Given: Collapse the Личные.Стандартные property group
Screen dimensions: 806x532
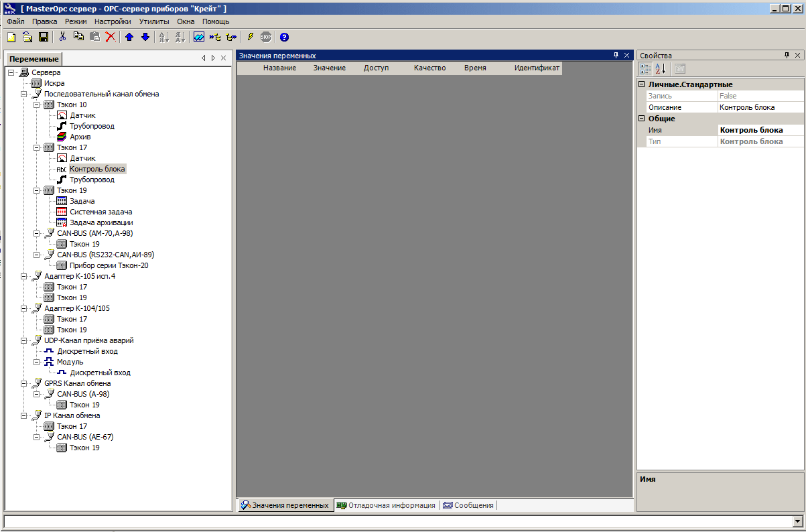Looking at the screenshot, I should coord(642,85).
